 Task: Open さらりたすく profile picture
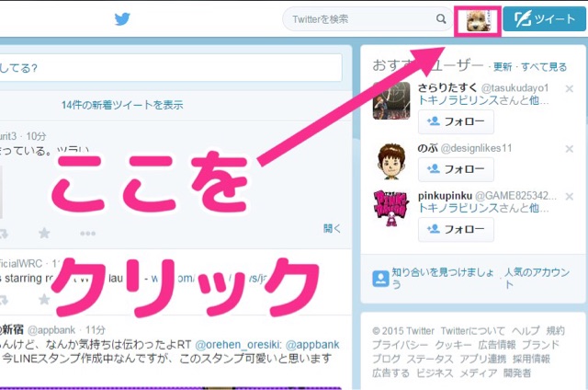tap(391, 100)
